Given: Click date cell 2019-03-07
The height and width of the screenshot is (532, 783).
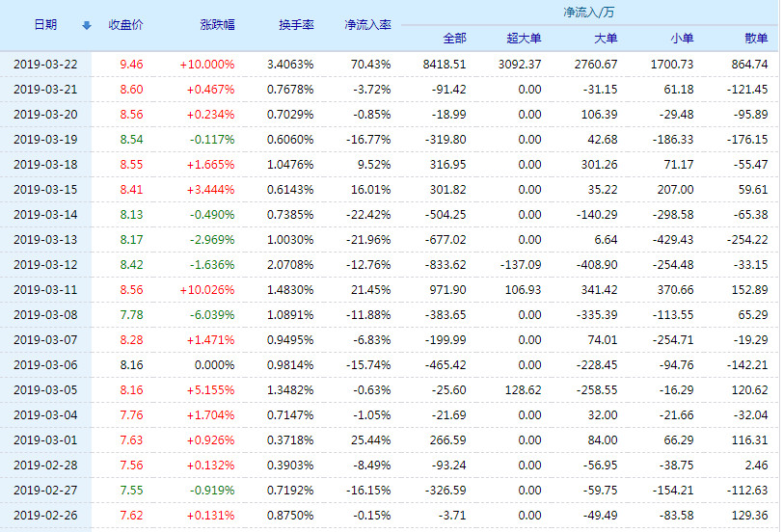Looking at the screenshot, I should 45,340.
